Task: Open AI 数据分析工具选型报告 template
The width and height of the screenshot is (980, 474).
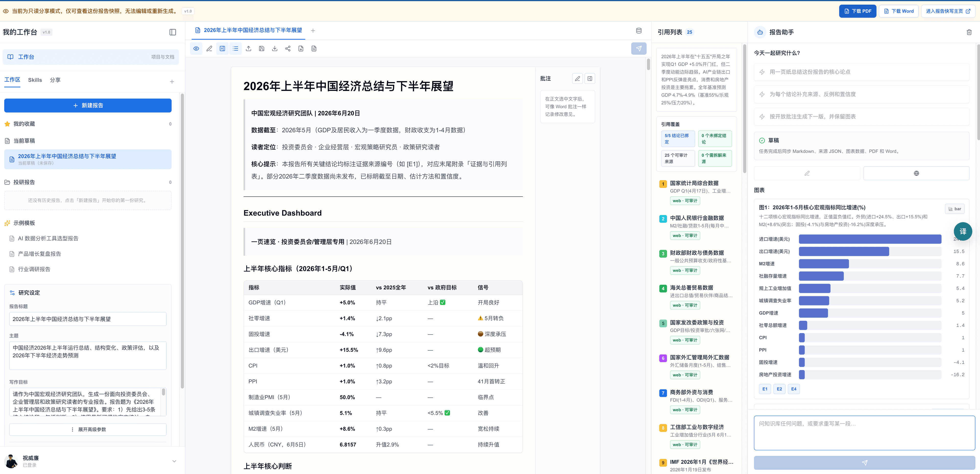Action: coord(48,238)
